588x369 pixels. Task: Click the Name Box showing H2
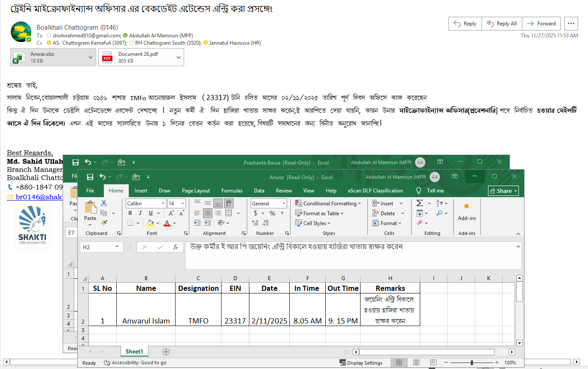[x=98, y=247]
